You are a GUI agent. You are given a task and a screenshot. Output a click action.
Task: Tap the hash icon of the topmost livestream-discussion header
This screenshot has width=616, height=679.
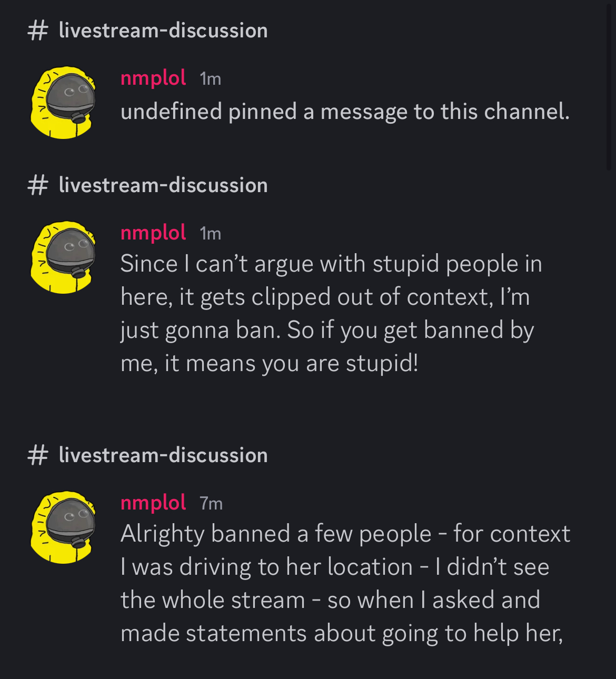(x=37, y=31)
